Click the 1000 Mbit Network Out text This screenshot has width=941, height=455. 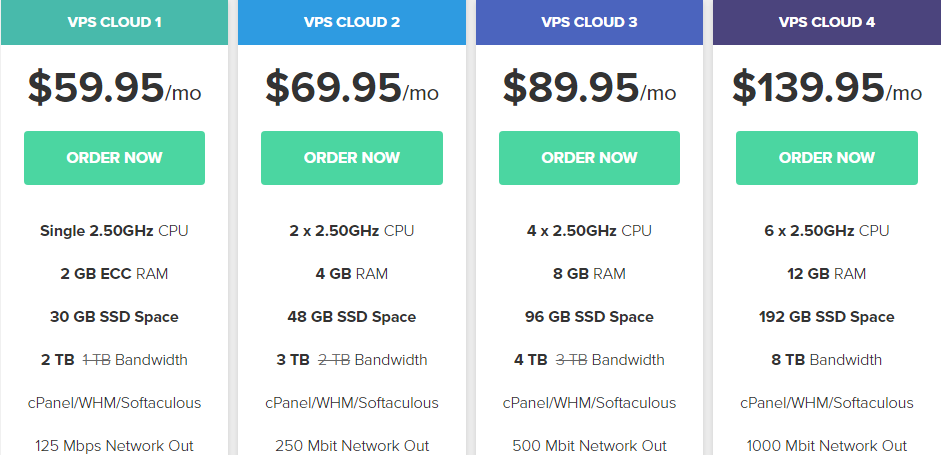pyautogui.click(x=826, y=446)
